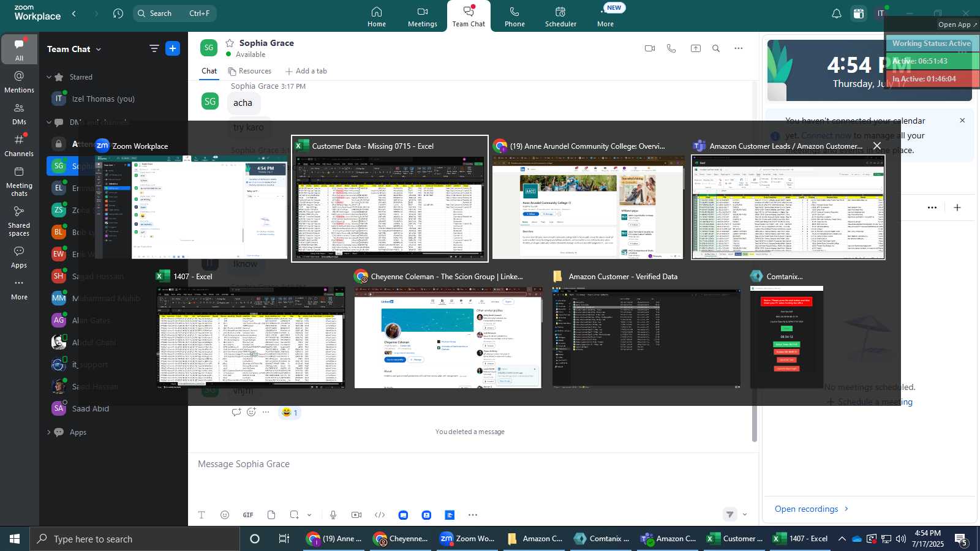Click the Zoom search box
This screenshot has width=980, height=551.
tap(175, 13)
